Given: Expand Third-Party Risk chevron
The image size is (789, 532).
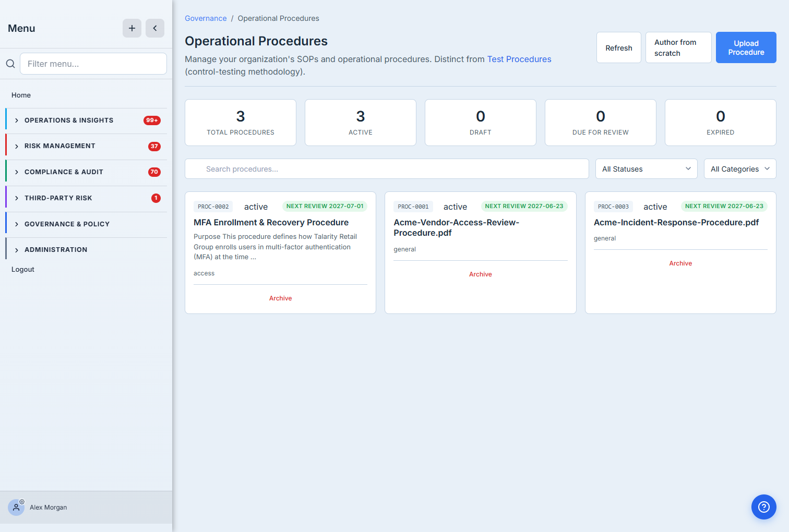Looking at the screenshot, I should [x=17, y=198].
